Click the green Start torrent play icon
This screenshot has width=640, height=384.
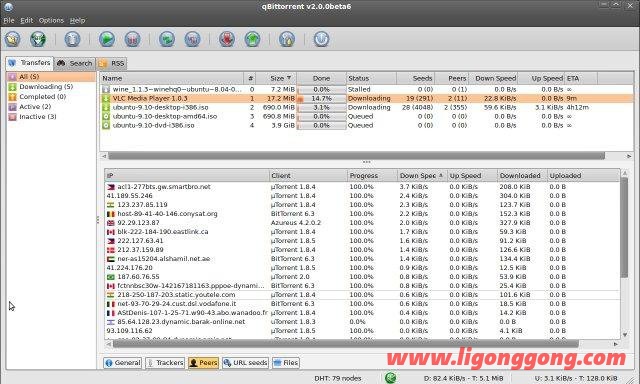pyautogui.click(x=107, y=39)
